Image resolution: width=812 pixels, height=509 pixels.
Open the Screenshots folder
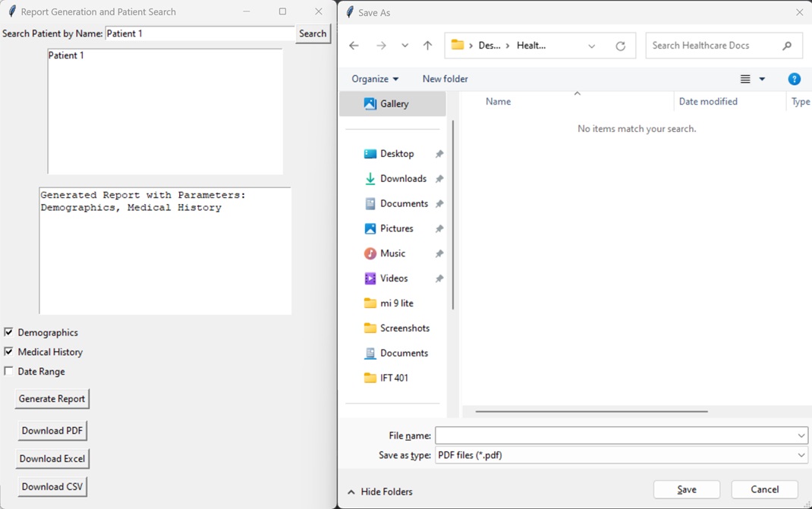pos(404,328)
